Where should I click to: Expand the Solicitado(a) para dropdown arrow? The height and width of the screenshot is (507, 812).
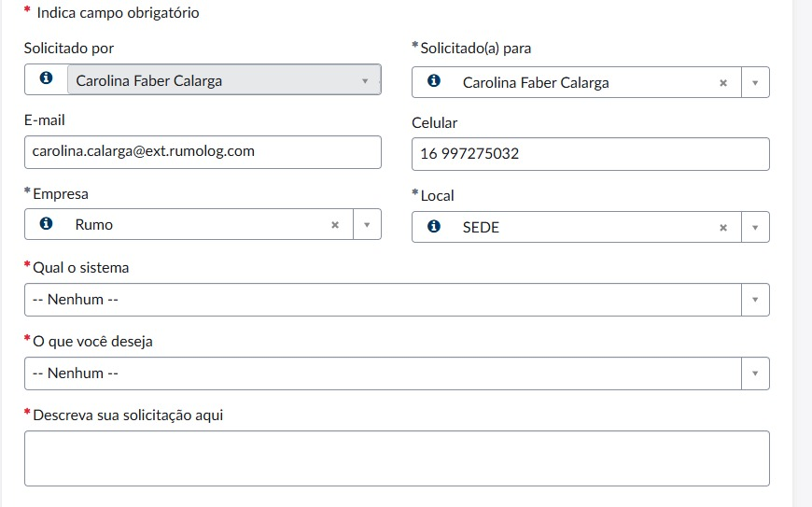[755, 82]
